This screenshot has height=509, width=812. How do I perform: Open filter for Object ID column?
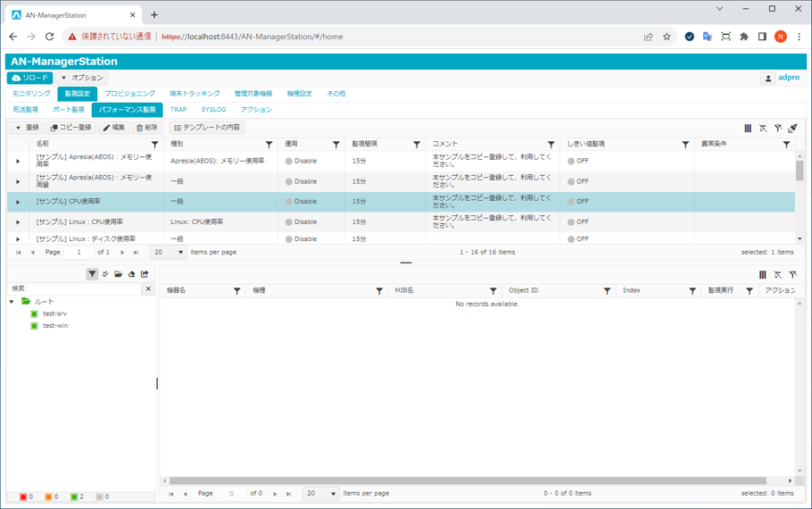(607, 291)
